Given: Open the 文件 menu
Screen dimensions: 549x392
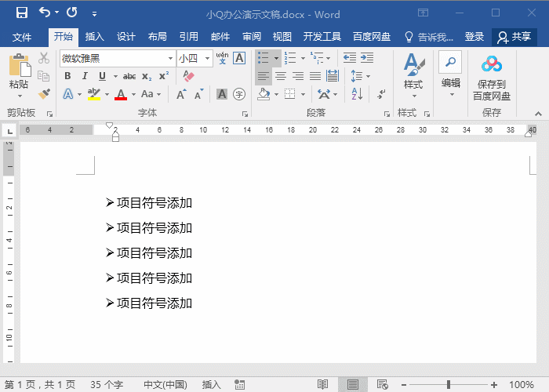Looking at the screenshot, I should click(x=22, y=37).
